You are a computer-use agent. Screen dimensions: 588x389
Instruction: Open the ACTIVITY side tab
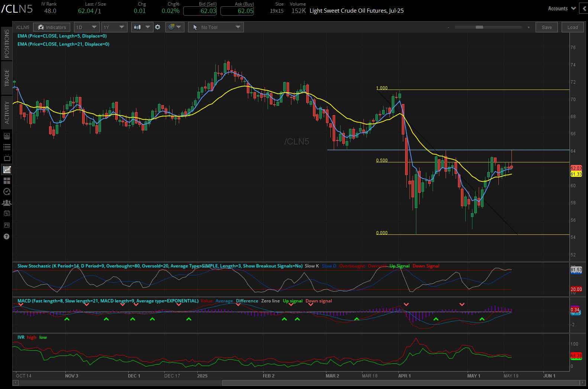tap(7, 113)
